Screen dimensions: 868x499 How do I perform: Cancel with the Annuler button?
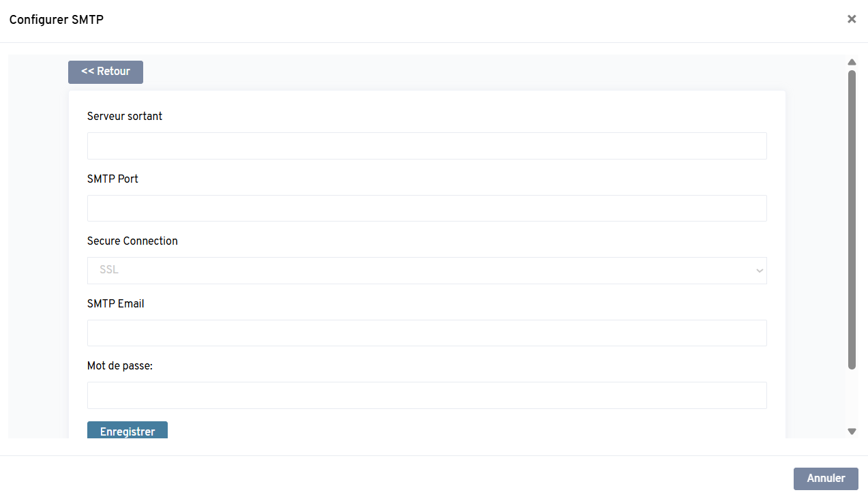[x=826, y=479]
